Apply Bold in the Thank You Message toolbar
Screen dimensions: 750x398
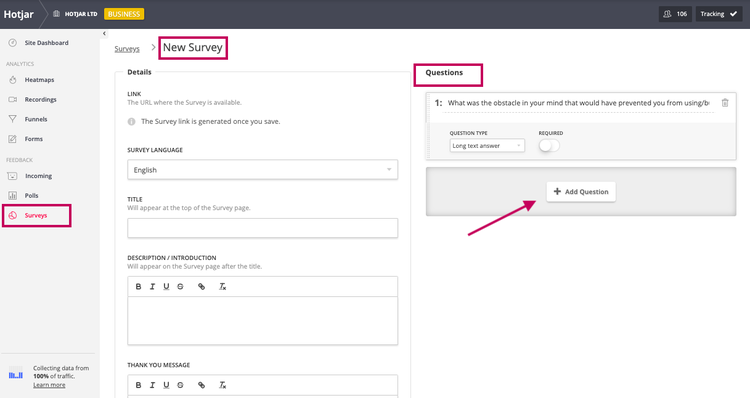[138, 385]
